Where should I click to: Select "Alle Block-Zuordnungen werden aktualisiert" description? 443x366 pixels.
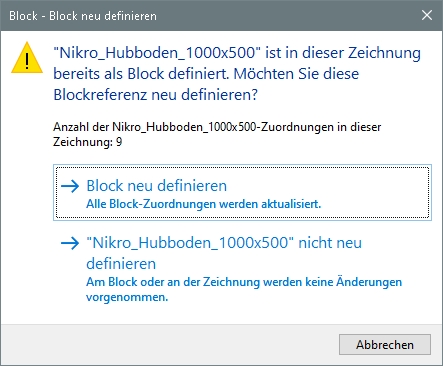pyautogui.click(x=204, y=204)
